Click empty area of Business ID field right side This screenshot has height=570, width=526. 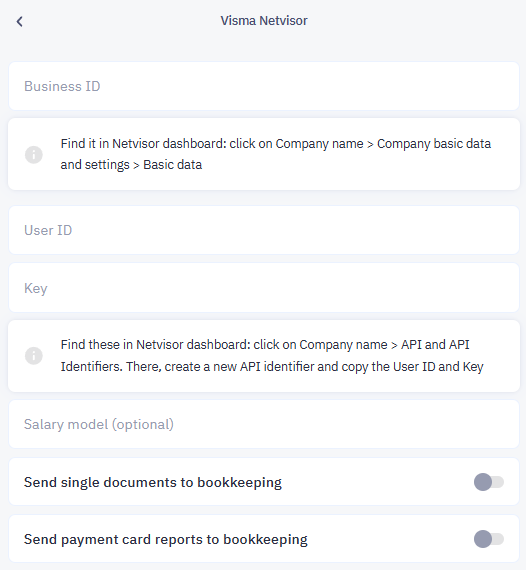pos(400,86)
